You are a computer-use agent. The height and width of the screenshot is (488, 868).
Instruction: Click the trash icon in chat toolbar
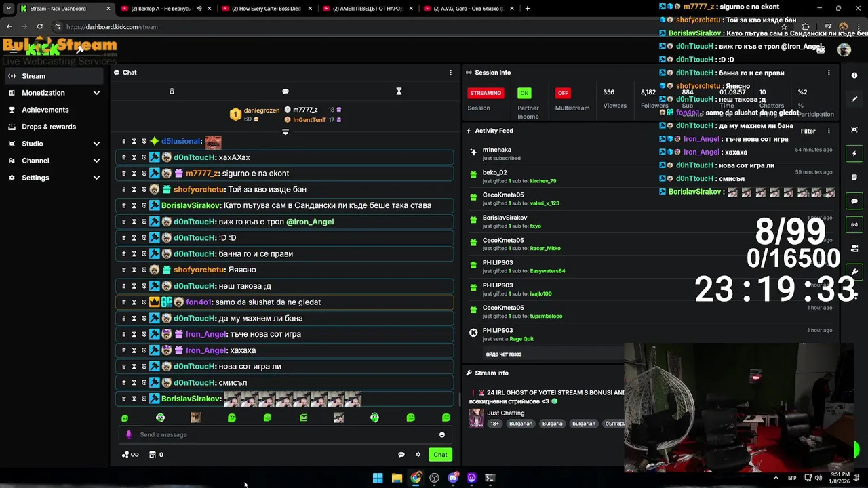click(172, 91)
